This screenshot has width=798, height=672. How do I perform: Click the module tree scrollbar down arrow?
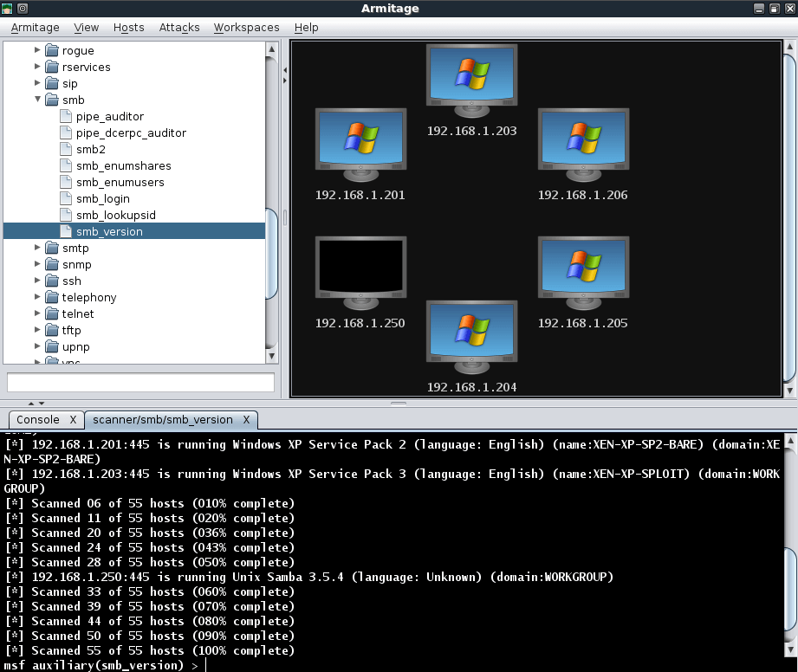(x=270, y=356)
